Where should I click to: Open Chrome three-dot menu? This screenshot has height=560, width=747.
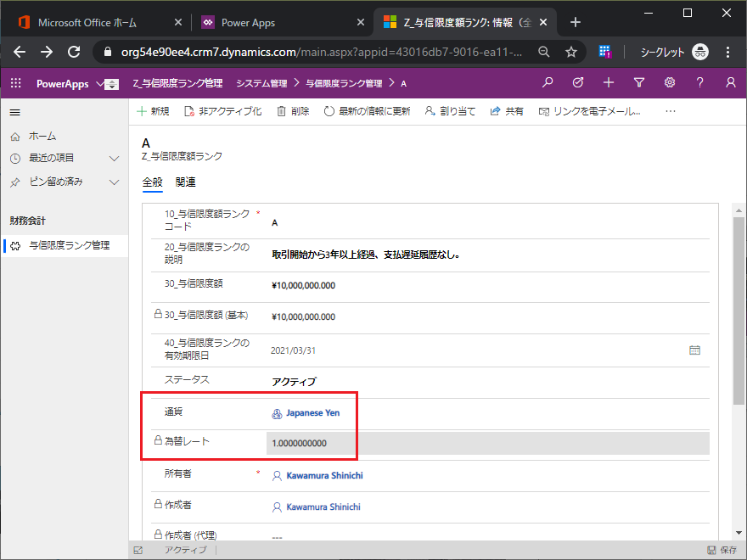(x=727, y=52)
